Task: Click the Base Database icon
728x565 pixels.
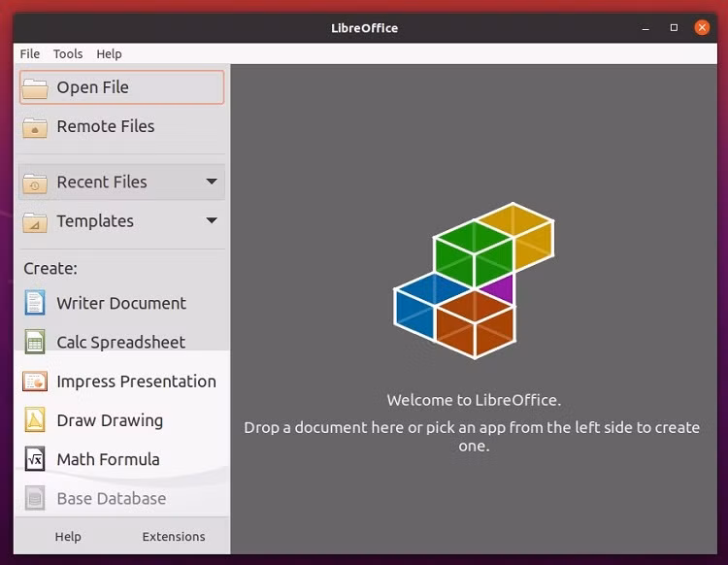Action: pyautogui.click(x=35, y=498)
